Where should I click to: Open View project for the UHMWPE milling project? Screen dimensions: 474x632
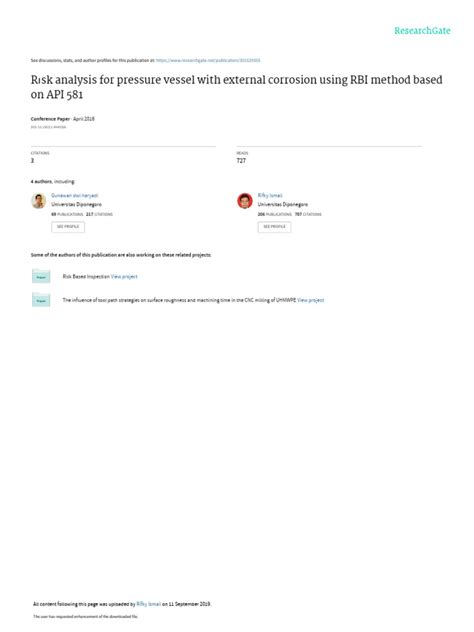[x=311, y=300]
